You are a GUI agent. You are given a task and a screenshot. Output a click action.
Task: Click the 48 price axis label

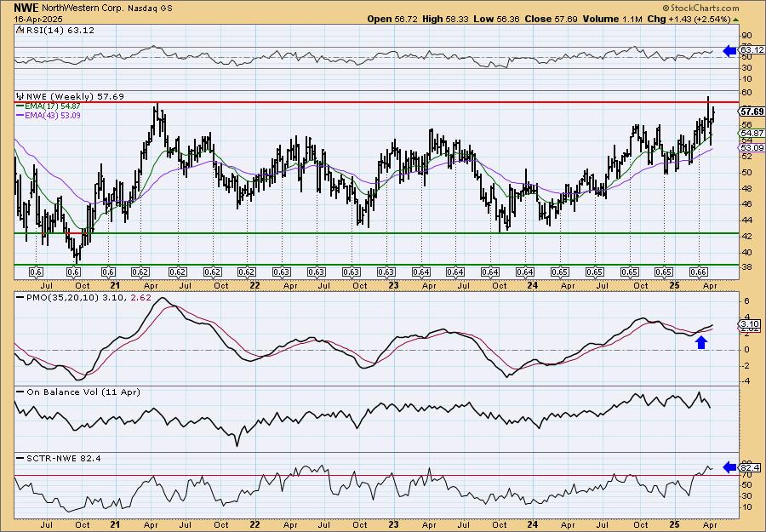click(x=746, y=188)
